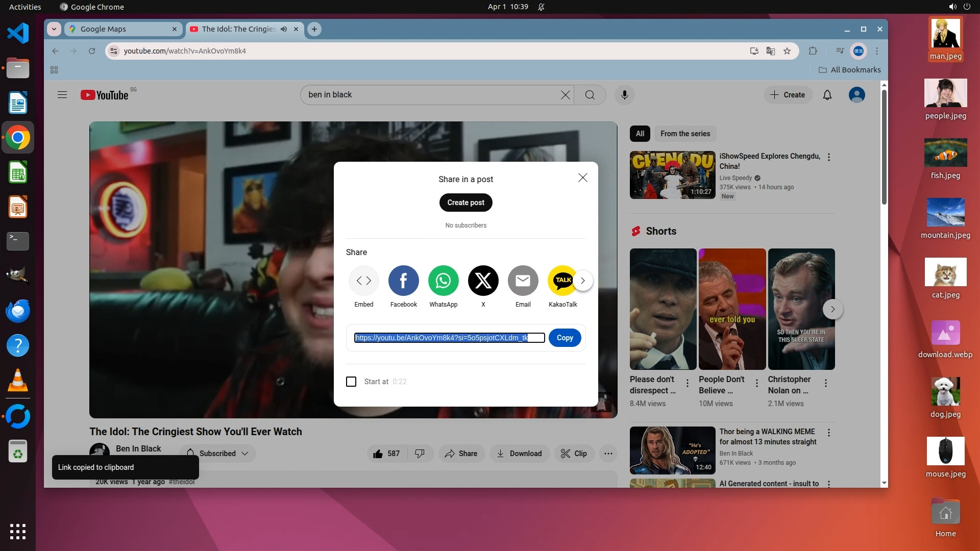Viewport: 980px width, 551px height.
Task: Choose the Email share icon
Action: click(x=523, y=281)
